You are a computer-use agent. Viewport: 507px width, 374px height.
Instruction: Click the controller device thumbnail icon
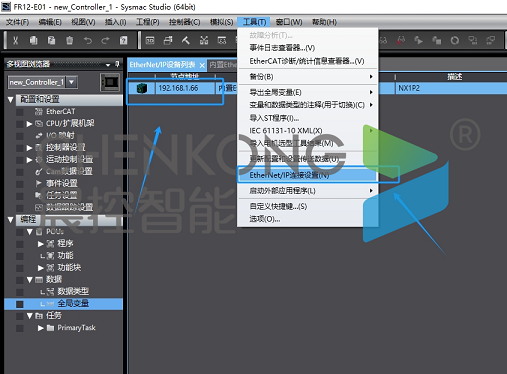pos(110,82)
